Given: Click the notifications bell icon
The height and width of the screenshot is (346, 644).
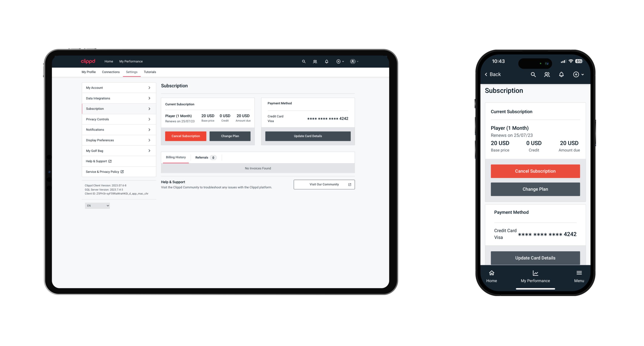Looking at the screenshot, I should 326,61.
